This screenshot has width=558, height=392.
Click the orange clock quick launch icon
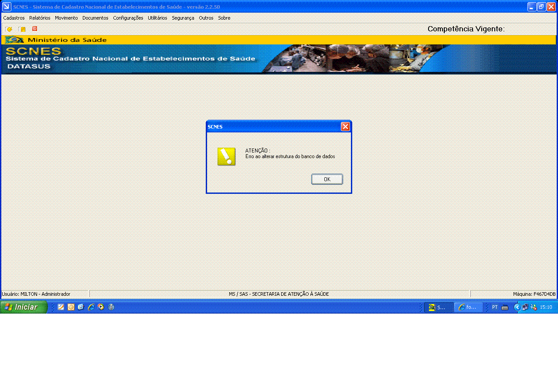pos(71,307)
